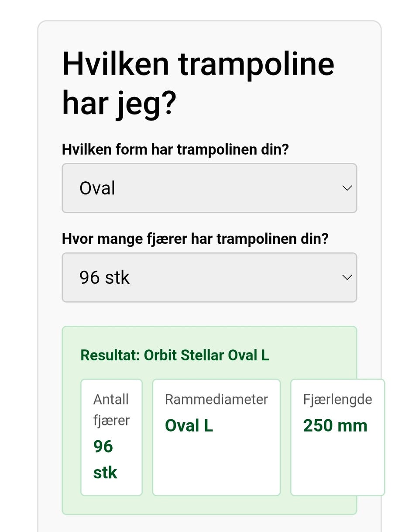
Task: Click the 'Hvilken form har trampolinen din?' label
Action: tap(175, 150)
